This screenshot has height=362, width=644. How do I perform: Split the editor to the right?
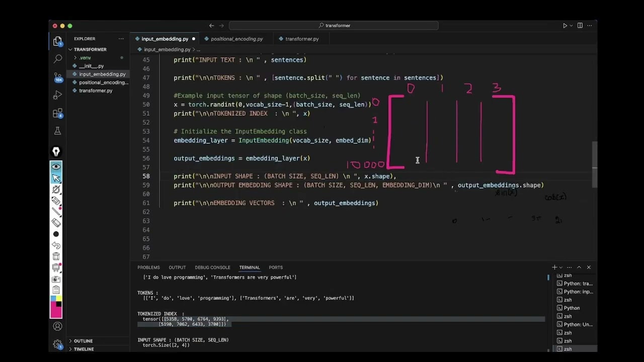point(580,26)
